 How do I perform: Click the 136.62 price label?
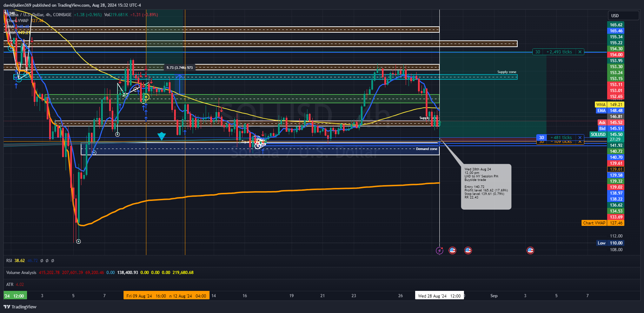point(616,205)
